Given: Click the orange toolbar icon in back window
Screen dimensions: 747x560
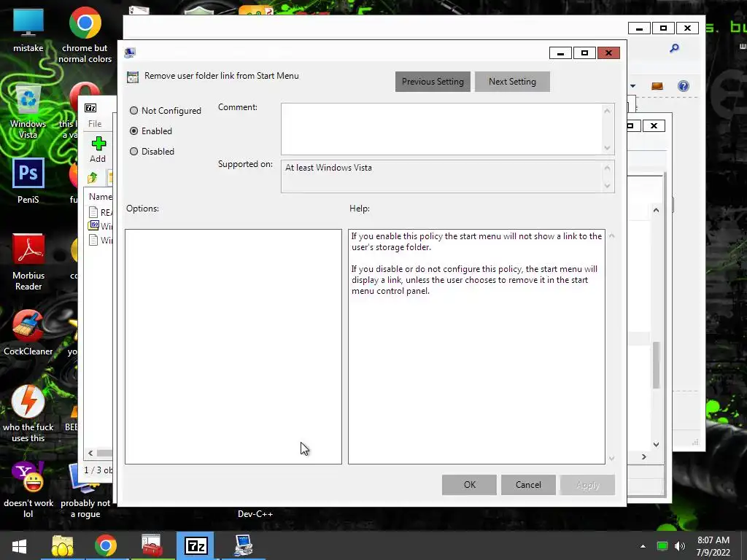Looking at the screenshot, I should [657, 86].
